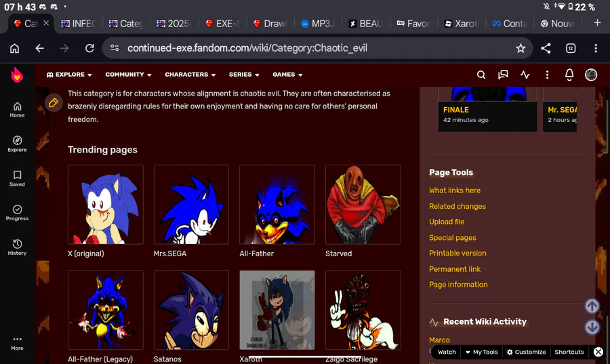Open Progress in the left sidebar
Screen dimensions: 610x364
(17, 213)
